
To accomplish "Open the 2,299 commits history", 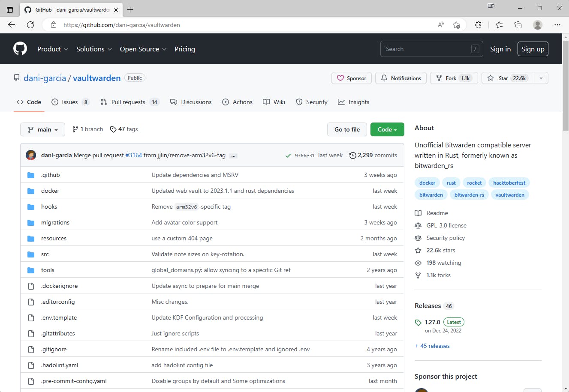I will [373, 155].
